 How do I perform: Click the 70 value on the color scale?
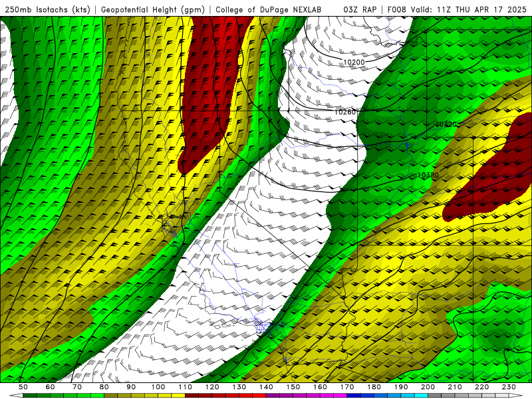(x=77, y=387)
